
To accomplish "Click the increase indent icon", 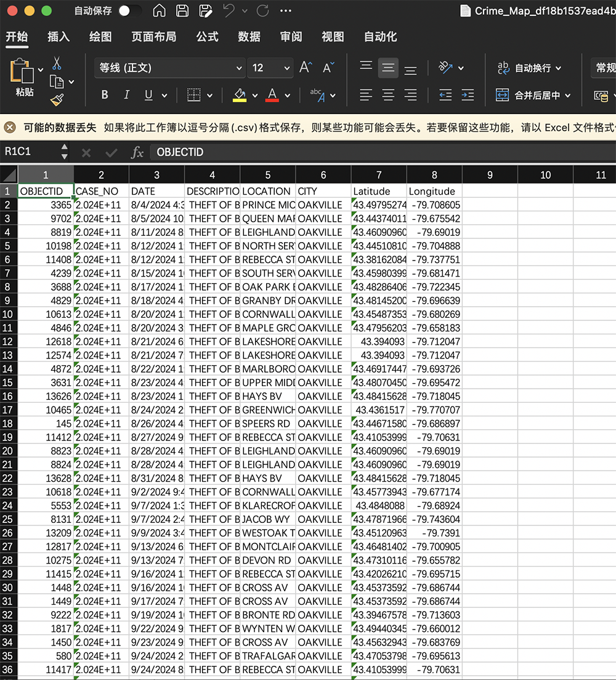I will click(468, 94).
